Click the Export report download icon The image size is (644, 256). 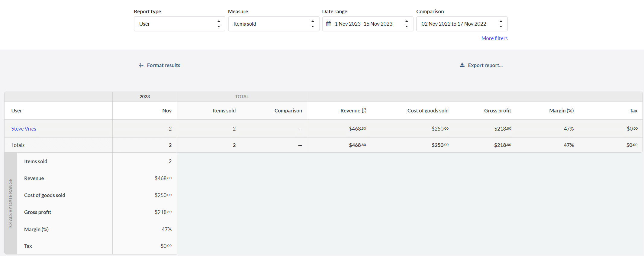462,65
